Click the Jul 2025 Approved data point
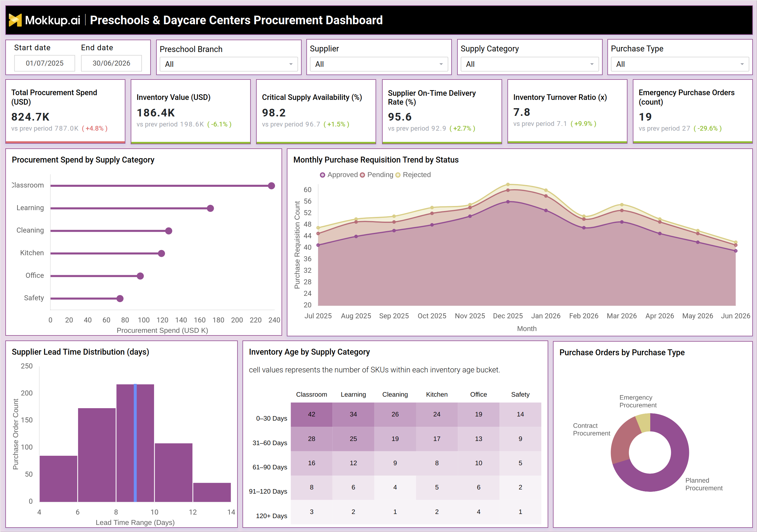Viewport: 757px width, 532px height. tap(318, 245)
